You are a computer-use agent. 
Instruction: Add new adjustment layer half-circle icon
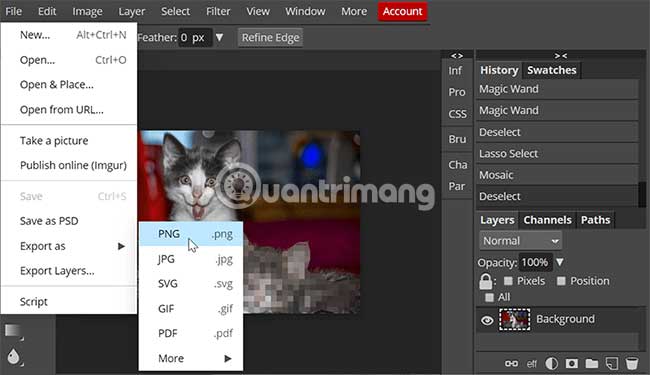click(551, 363)
